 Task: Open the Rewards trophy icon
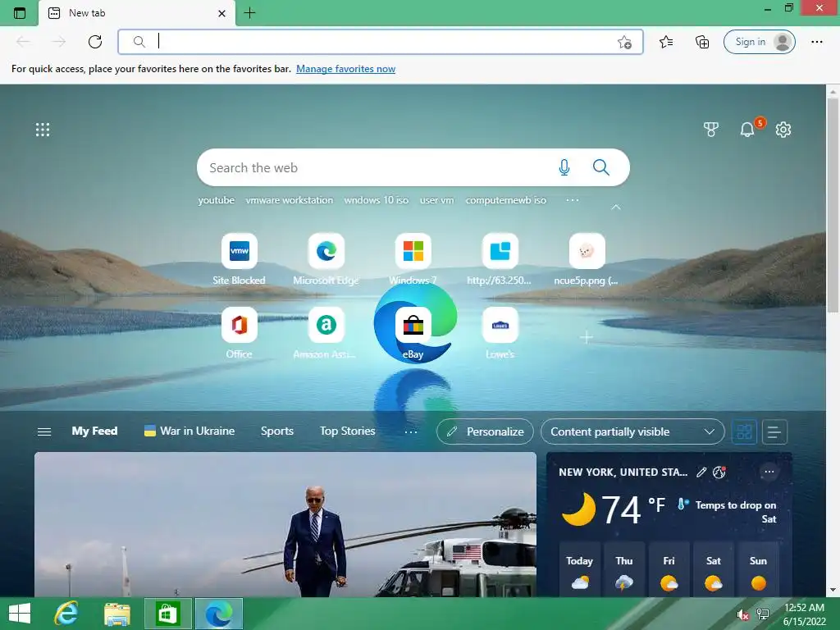[x=711, y=129]
